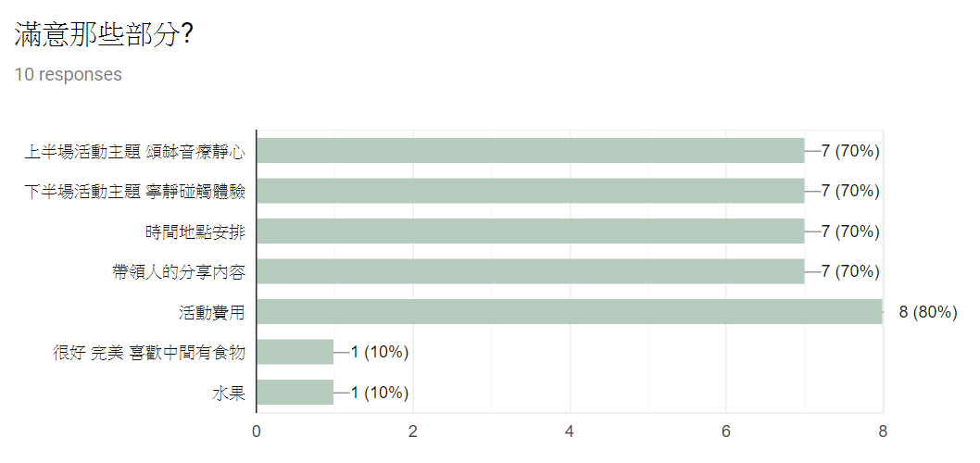Select the 時間地點安排 bar
This screenshot has height=463, width=980.
tap(530, 231)
